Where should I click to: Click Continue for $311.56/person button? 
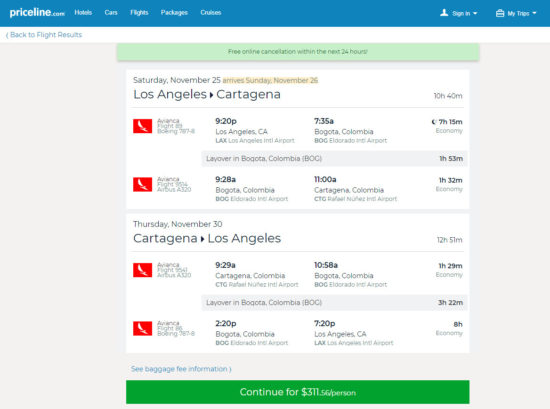(x=298, y=392)
